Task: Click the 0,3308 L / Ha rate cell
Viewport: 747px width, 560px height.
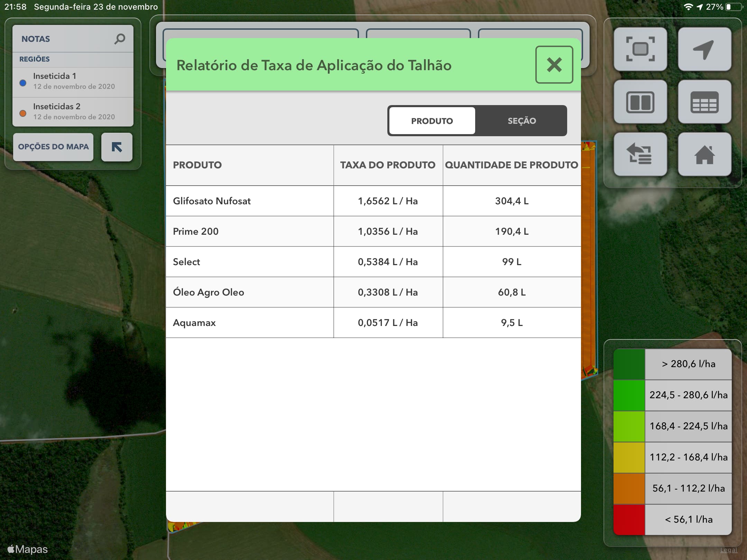Action: pos(388,292)
